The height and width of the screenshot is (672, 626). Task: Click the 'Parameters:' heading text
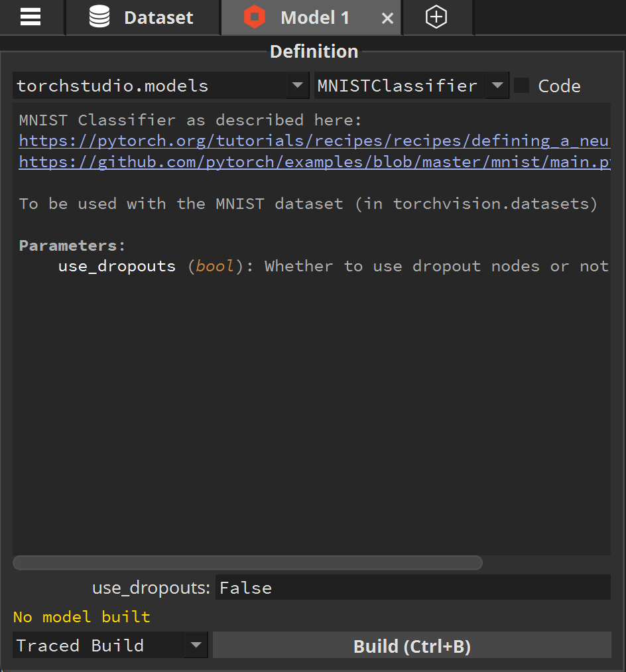point(72,245)
